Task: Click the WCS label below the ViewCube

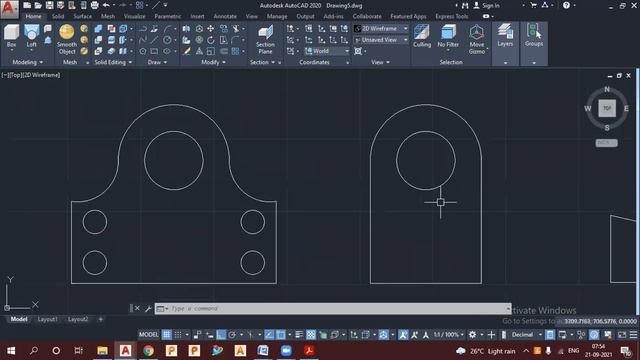Action: coord(606,143)
